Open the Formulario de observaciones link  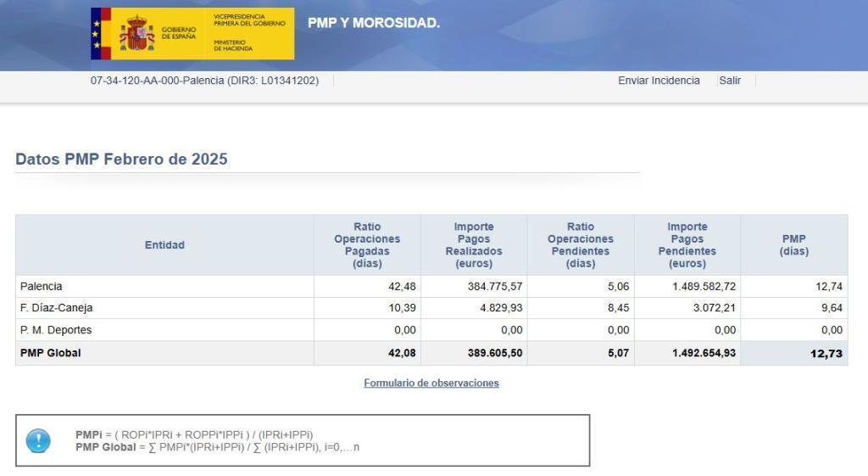pos(431,383)
